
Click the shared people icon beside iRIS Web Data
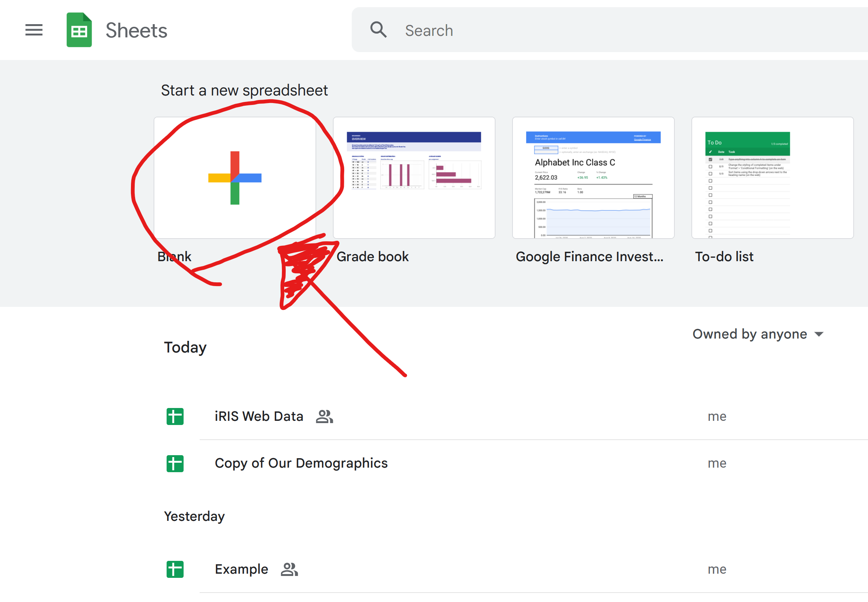click(325, 416)
